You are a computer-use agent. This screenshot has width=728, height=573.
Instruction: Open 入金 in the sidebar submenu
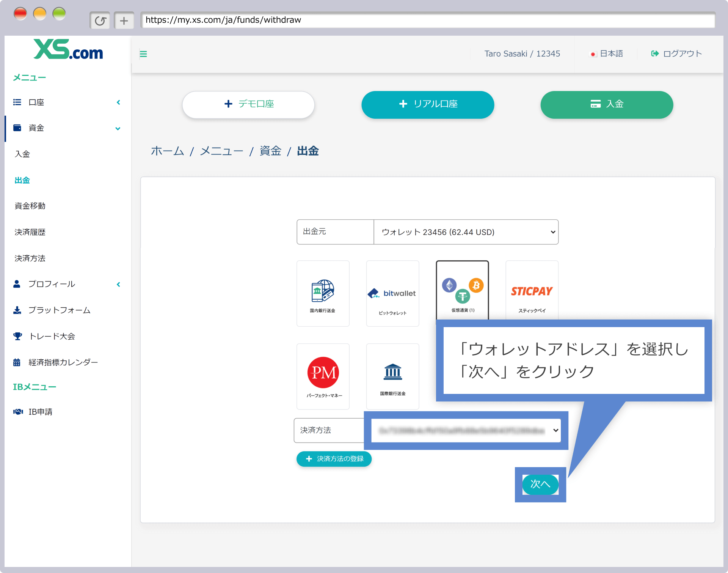coord(22,154)
